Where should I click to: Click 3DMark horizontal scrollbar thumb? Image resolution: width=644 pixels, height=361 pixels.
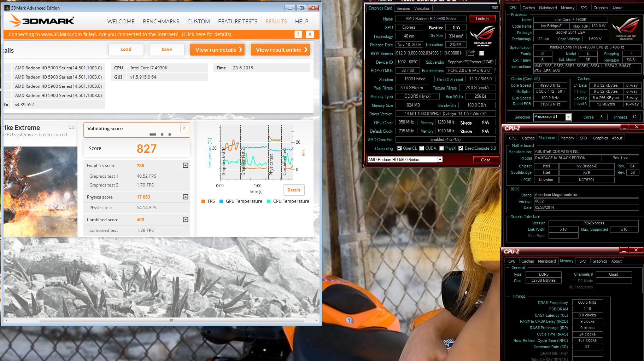click(x=172, y=320)
